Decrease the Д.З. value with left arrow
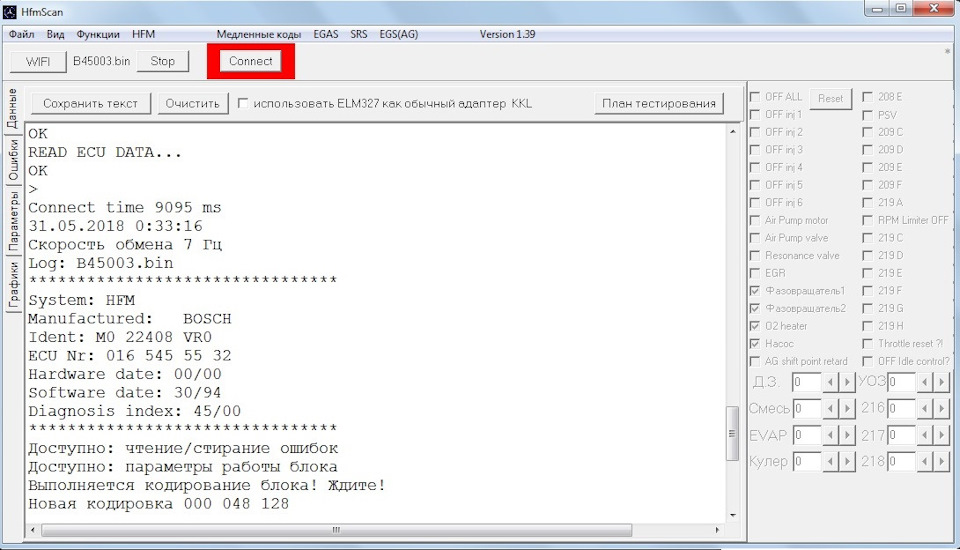The image size is (960, 550). [830, 382]
